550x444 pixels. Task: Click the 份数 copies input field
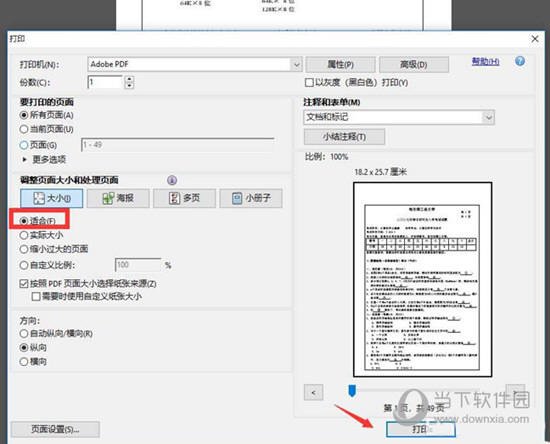105,82
